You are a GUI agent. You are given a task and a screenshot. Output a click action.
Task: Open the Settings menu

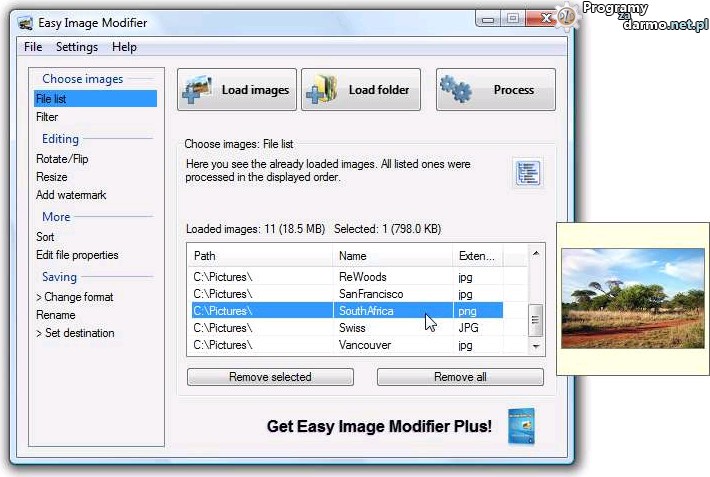(x=77, y=47)
